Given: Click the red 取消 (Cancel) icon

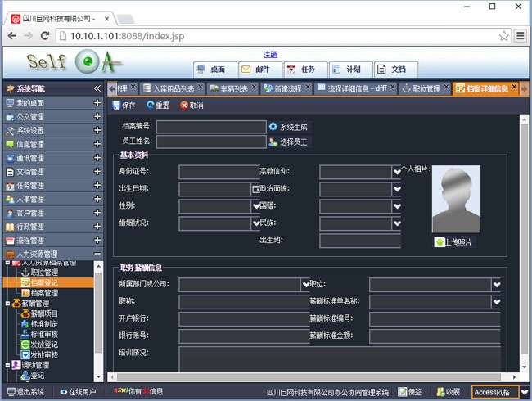Looking at the screenshot, I should 184,106.
